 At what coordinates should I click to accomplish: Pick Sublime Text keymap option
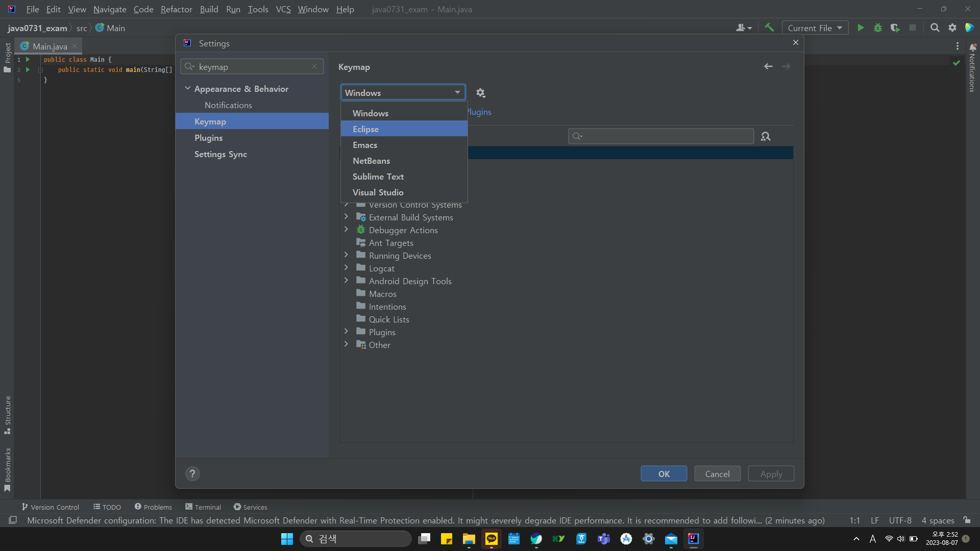pos(378,177)
